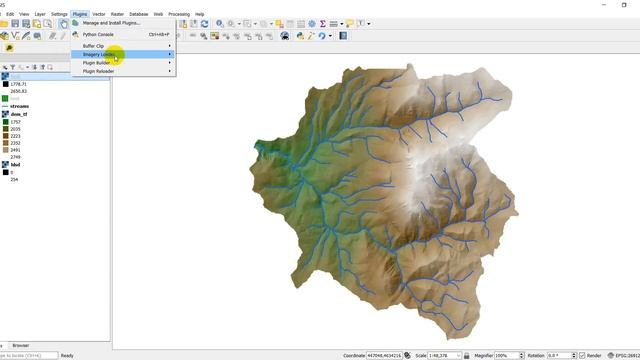This screenshot has height=360, width=640.
Task: Click the Filter Legend funnel icon
Action: (x=13, y=67)
